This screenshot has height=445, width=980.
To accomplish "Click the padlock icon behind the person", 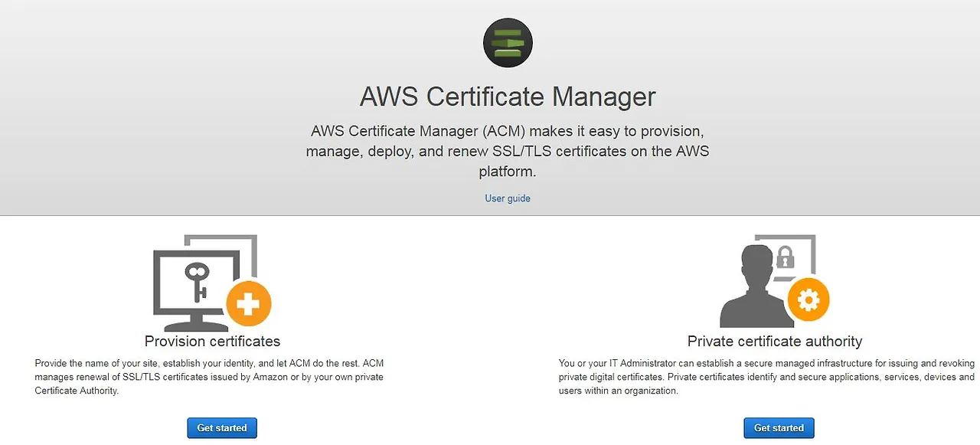I will coord(786,257).
